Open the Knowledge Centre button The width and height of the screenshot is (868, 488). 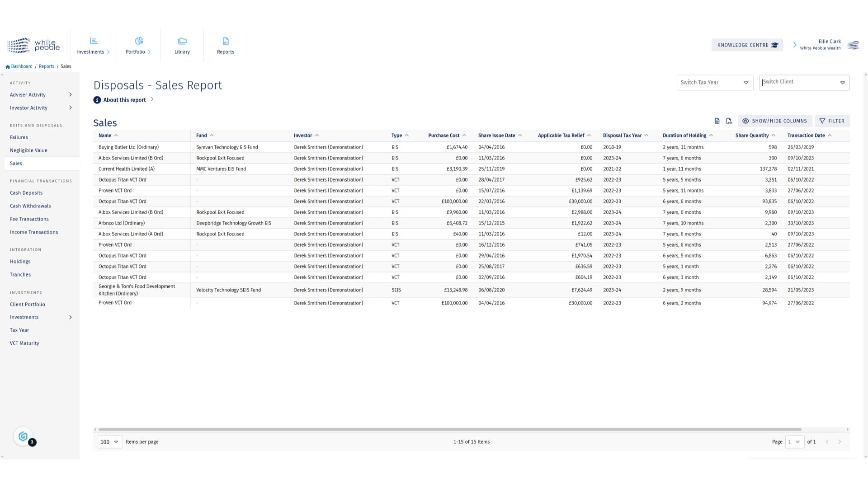pyautogui.click(x=747, y=45)
